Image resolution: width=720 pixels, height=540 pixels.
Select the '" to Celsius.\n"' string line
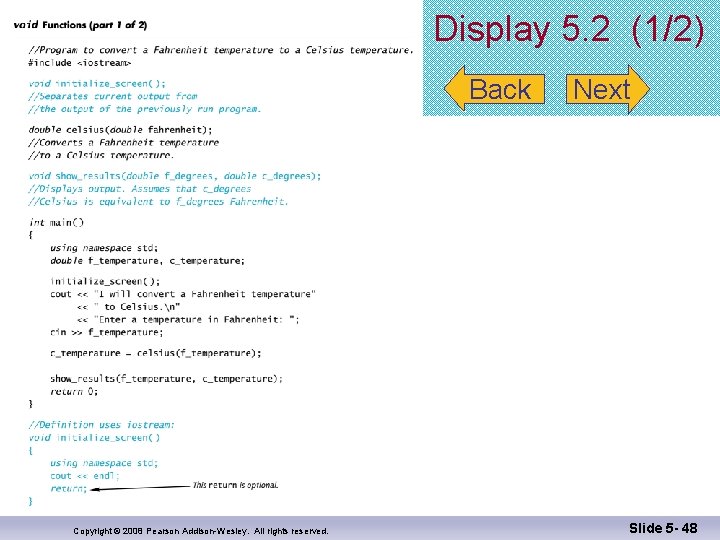128,307
